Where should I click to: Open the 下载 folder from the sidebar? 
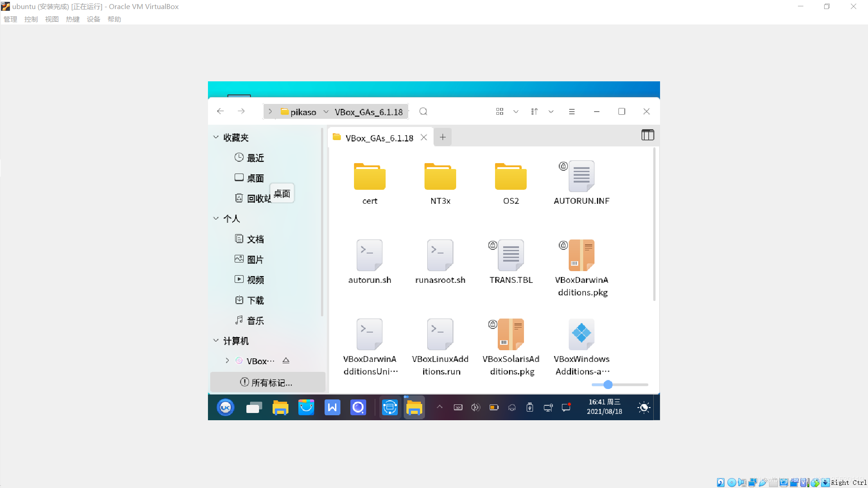pyautogui.click(x=255, y=300)
